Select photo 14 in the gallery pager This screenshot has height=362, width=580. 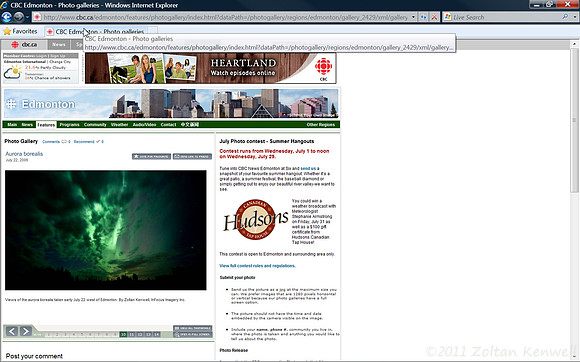[156, 334]
